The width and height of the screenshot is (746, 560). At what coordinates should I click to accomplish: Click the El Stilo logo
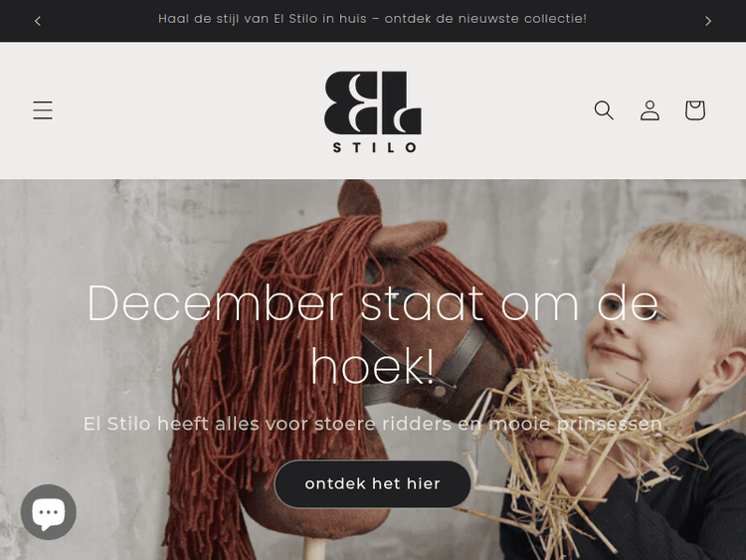[373, 111]
